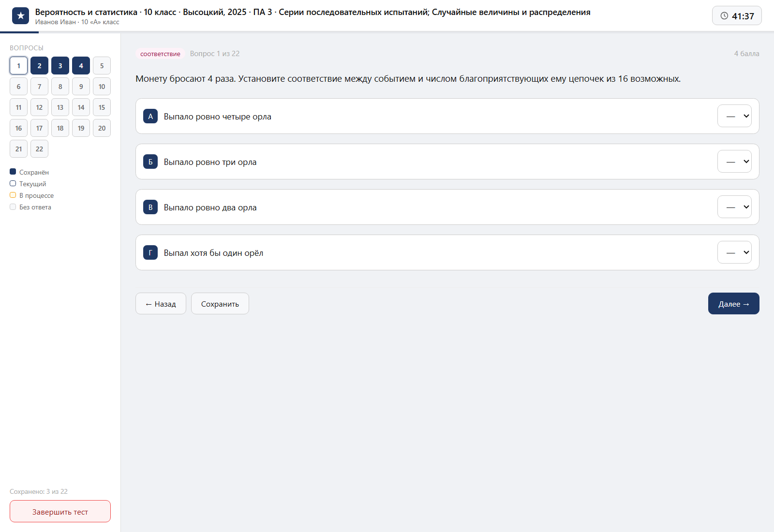Go to question 1 in navigator

click(x=18, y=66)
